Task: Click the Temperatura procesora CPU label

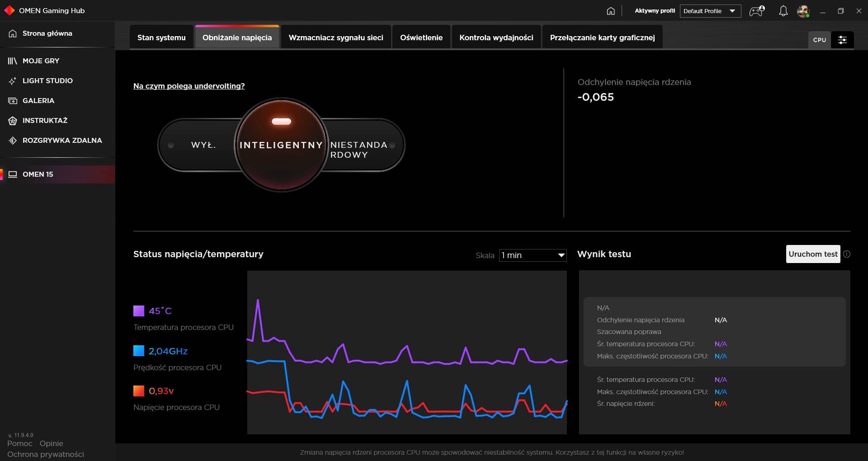Action: [183, 327]
